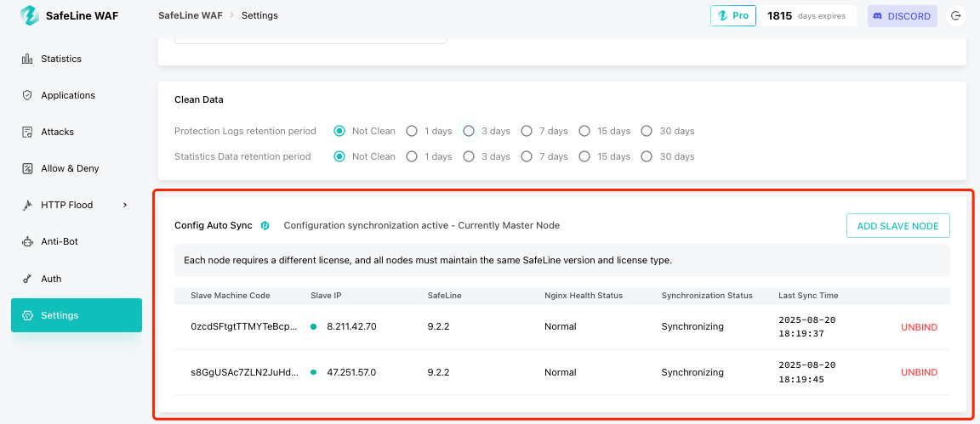Click the Attacks log icon
Viewport: 980px width, 424px height.
27,132
